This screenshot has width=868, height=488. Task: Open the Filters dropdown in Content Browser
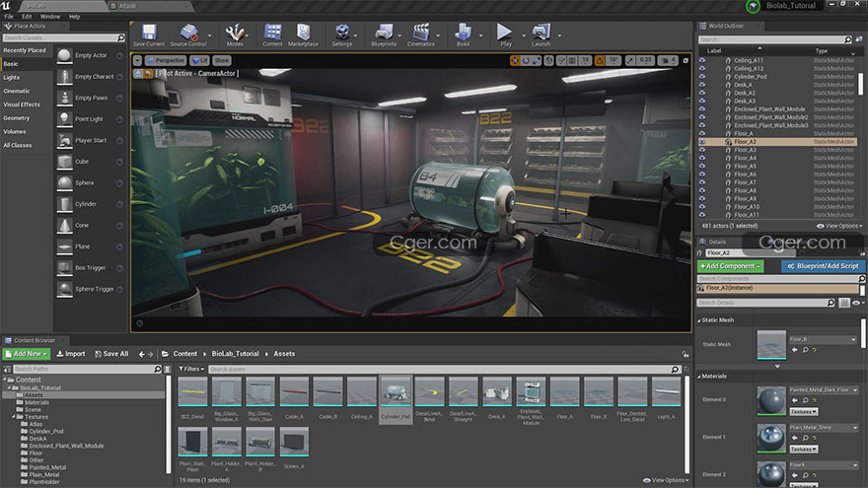pos(191,369)
